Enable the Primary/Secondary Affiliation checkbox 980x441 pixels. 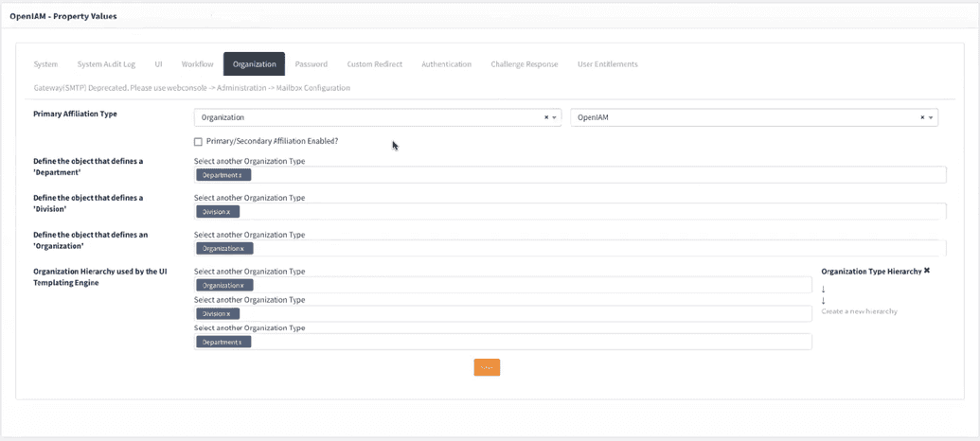click(x=198, y=142)
